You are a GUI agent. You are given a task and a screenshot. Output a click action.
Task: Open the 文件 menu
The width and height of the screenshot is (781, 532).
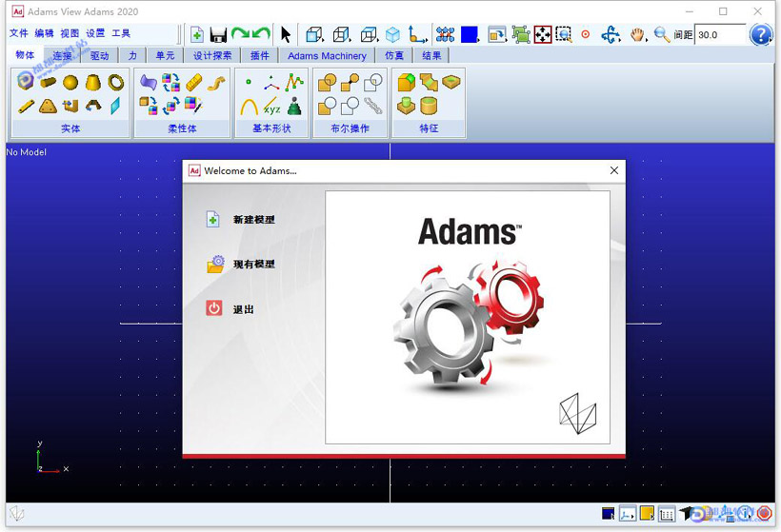18,33
